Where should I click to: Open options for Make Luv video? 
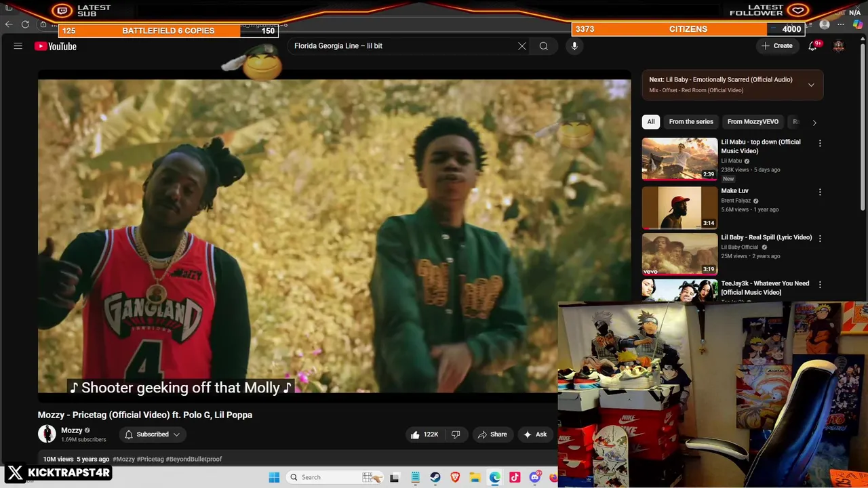(x=820, y=192)
